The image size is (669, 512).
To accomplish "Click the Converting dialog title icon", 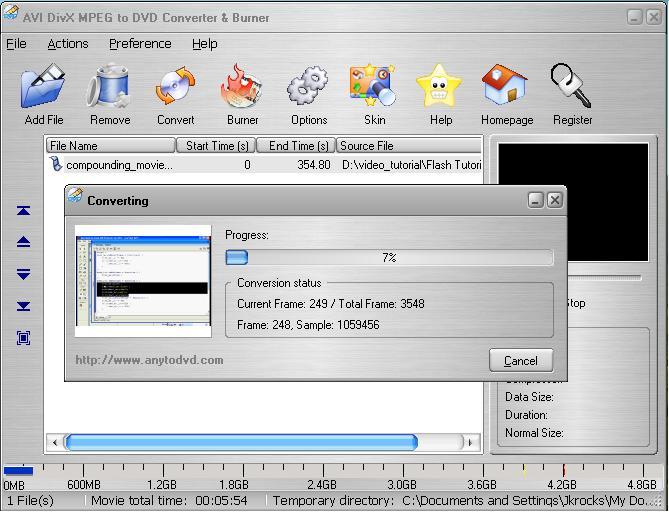I will [x=75, y=196].
